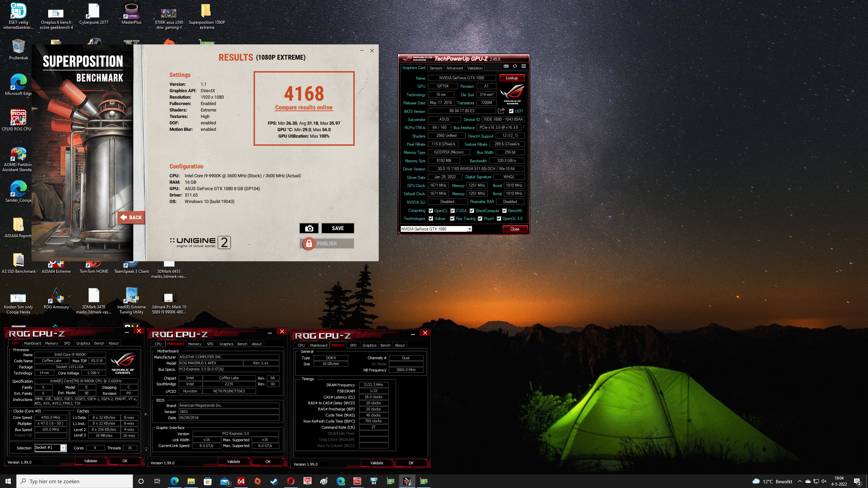The image size is (868, 488).
Task: Click the Close button in GPU-Z
Action: tap(515, 229)
